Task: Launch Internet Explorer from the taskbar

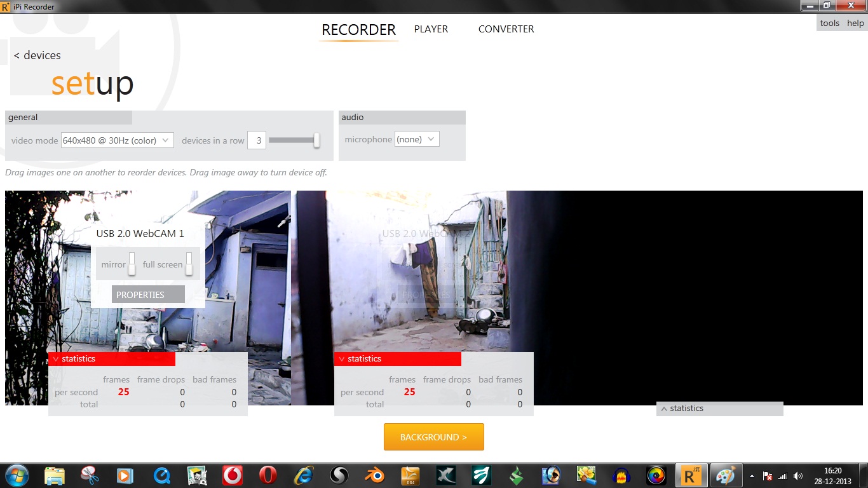Action: pyautogui.click(x=304, y=475)
